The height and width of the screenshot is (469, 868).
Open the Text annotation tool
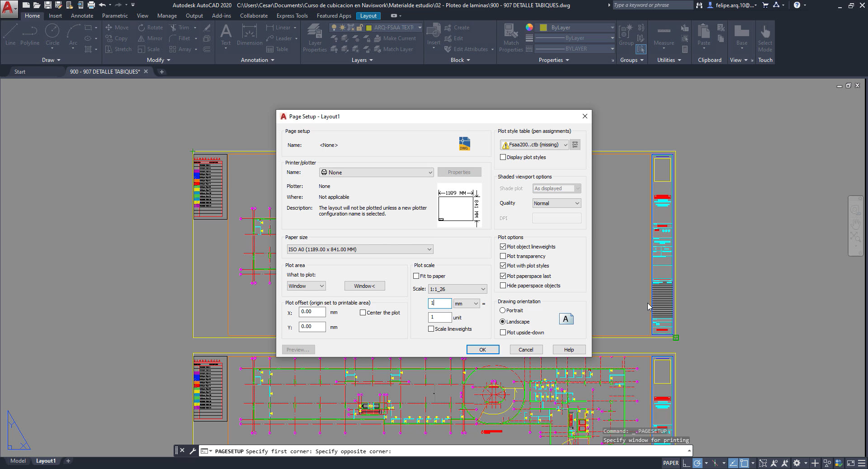[226, 34]
